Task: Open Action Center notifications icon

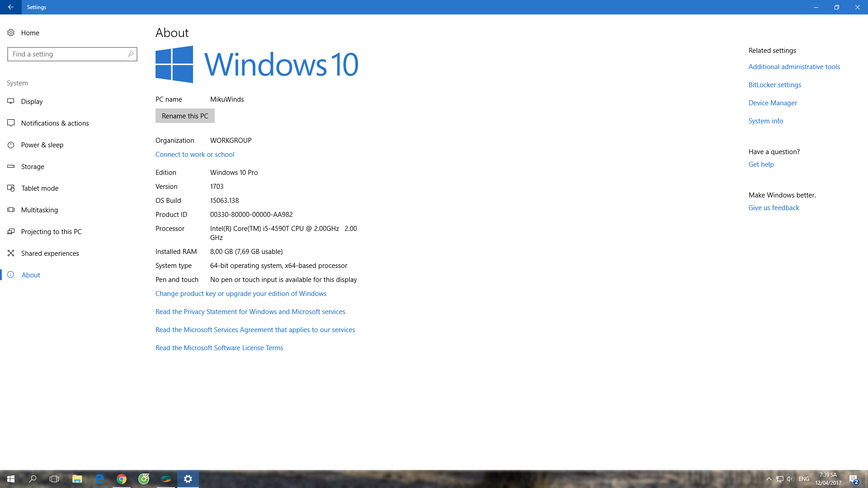Action: click(854, 479)
